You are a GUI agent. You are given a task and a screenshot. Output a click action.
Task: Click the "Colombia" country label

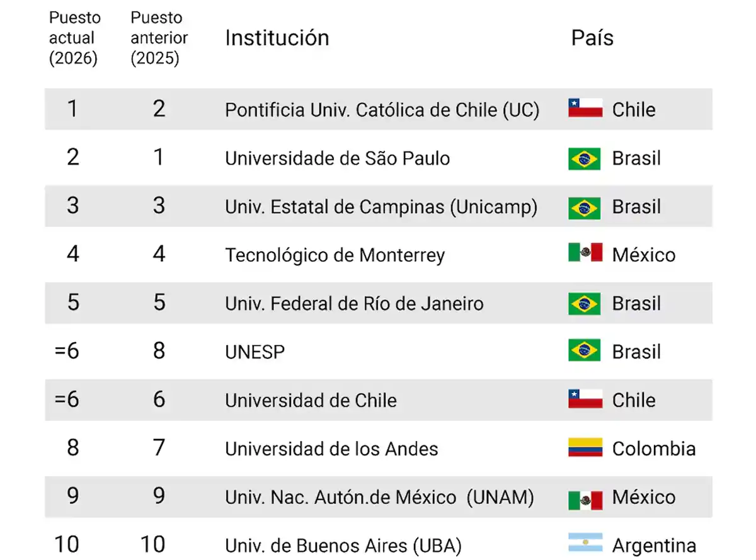tap(654, 449)
